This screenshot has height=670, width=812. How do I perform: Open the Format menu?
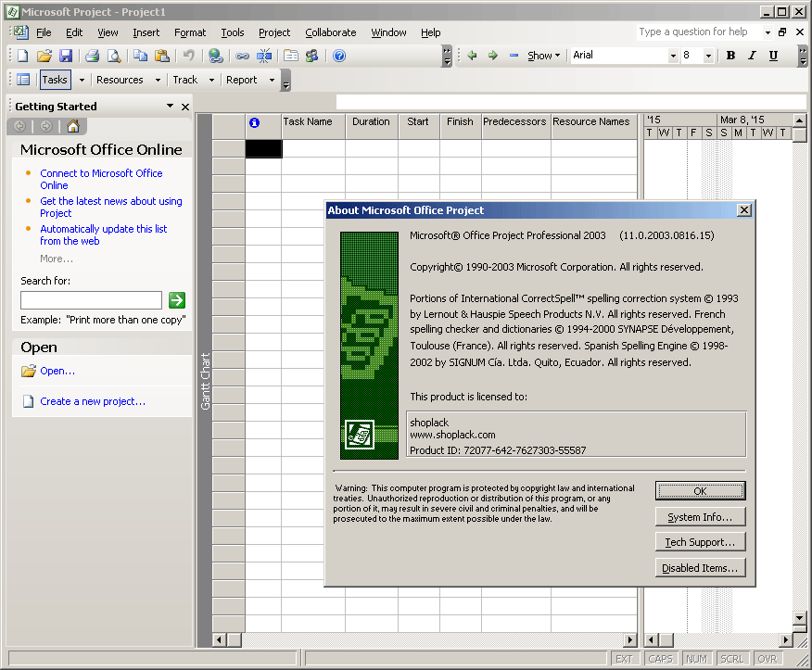[190, 32]
